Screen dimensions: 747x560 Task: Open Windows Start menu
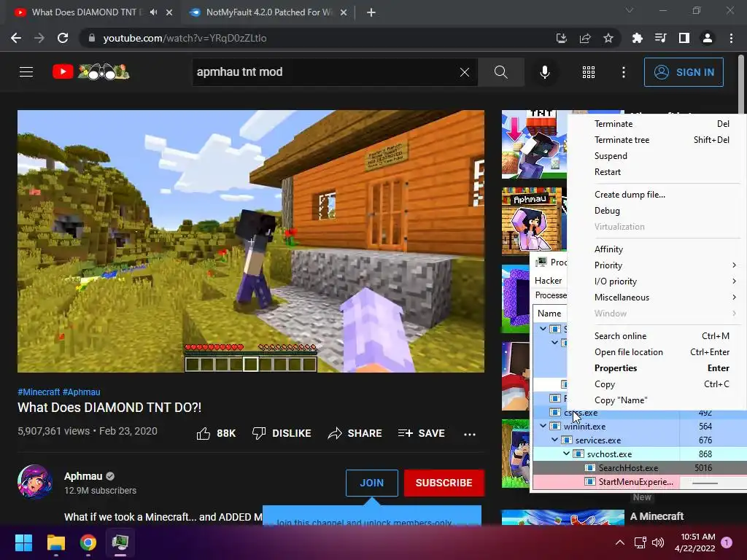tap(23, 542)
